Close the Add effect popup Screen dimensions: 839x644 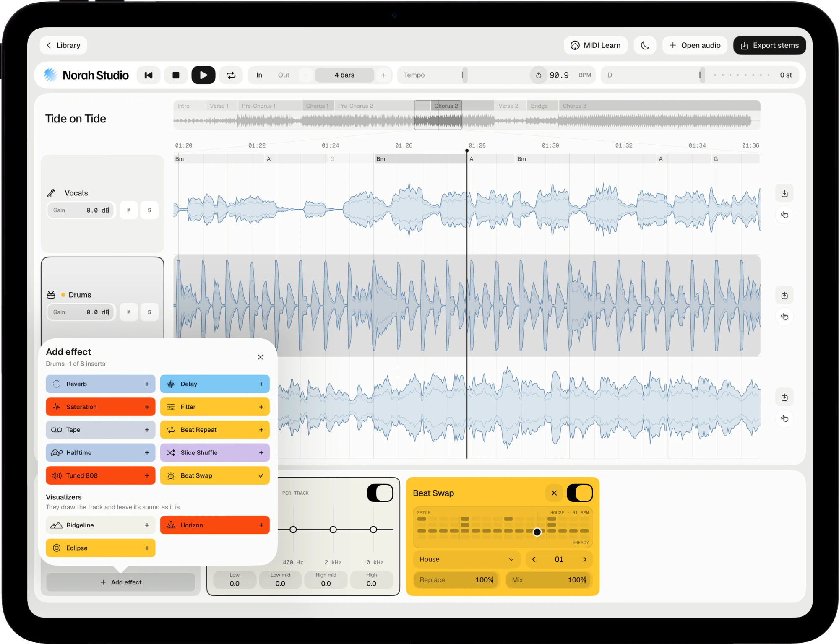[261, 357]
